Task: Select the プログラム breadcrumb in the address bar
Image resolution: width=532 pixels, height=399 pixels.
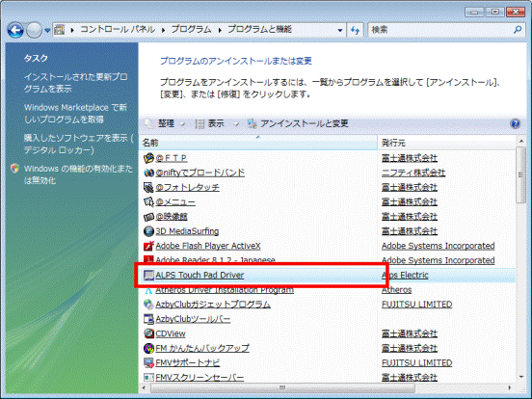Action: (191, 30)
